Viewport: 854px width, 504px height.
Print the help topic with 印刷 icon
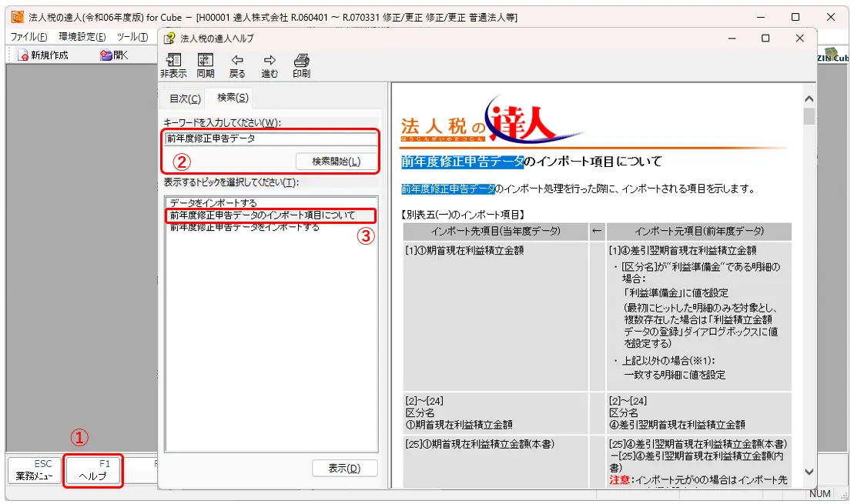[301, 66]
